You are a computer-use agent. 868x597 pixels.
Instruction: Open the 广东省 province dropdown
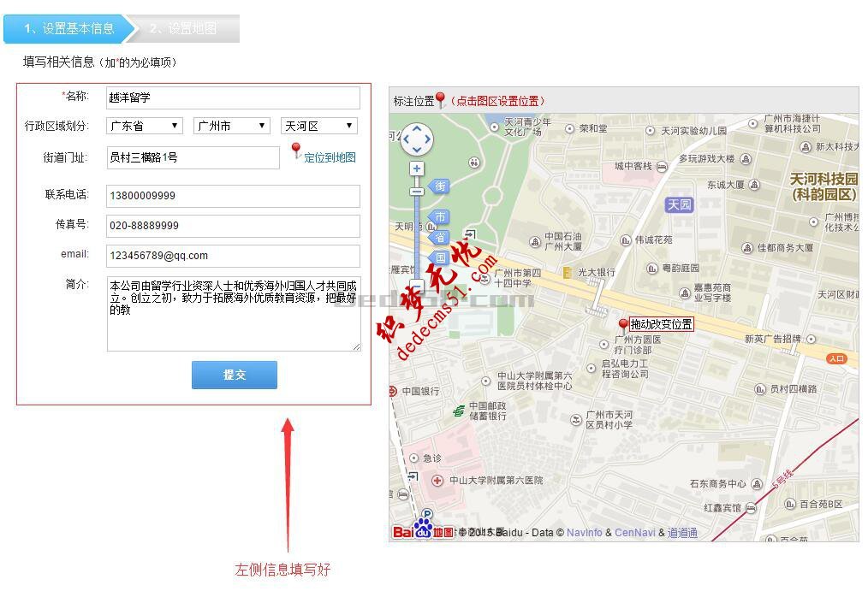pyautogui.click(x=144, y=125)
